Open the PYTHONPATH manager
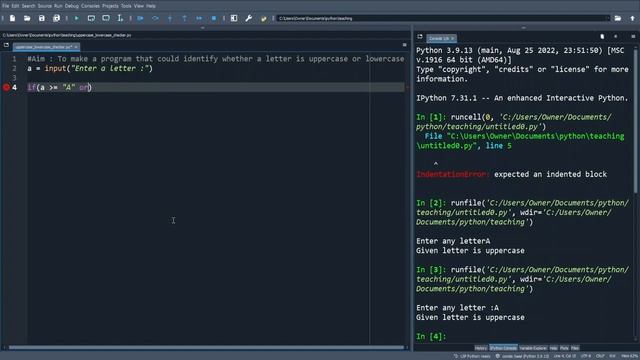640x360 pixels. pos(264,18)
